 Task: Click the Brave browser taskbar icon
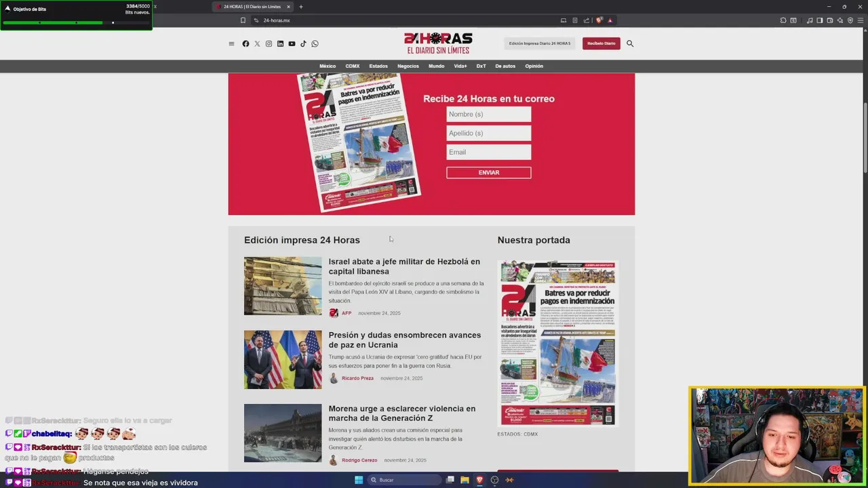click(x=479, y=480)
